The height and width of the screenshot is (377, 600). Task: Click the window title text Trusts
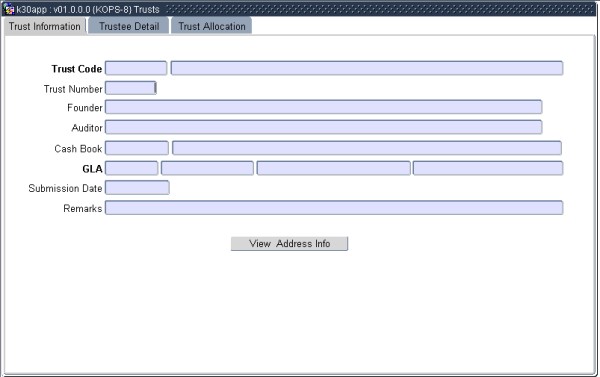(x=147, y=9)
